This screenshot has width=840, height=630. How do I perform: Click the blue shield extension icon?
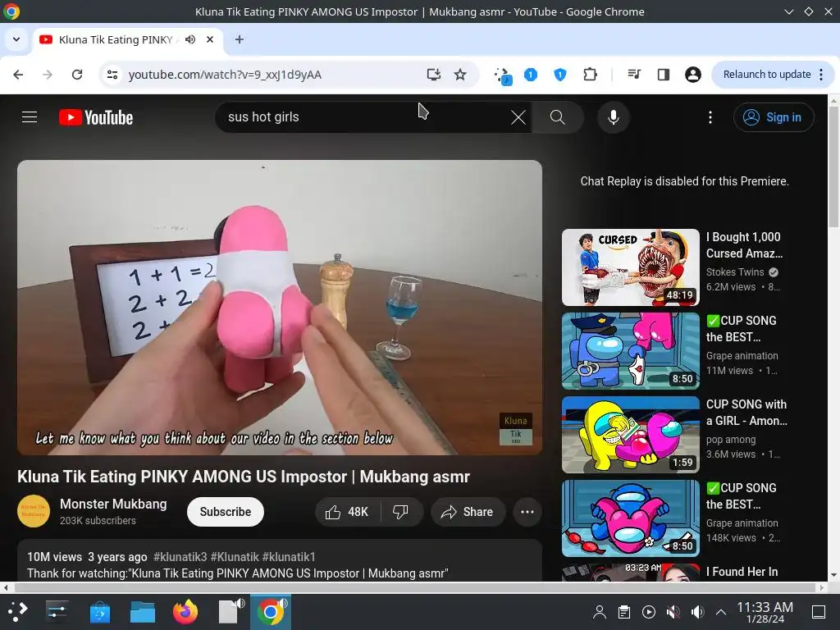(x=560, y=75)
